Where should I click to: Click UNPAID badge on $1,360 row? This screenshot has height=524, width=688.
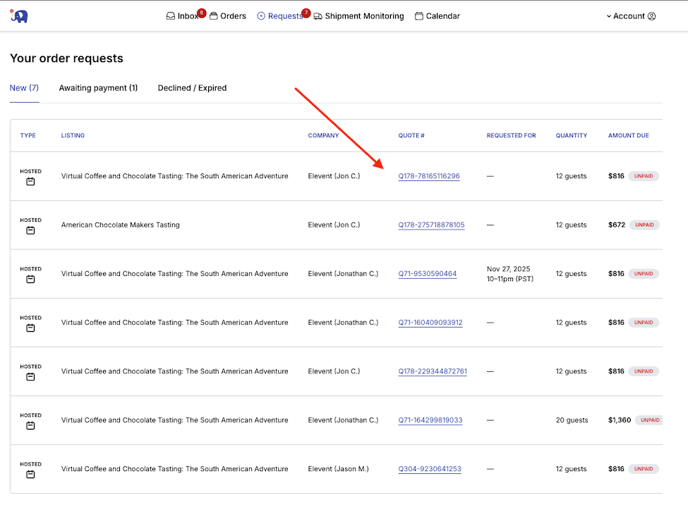[x=649, y=420]
